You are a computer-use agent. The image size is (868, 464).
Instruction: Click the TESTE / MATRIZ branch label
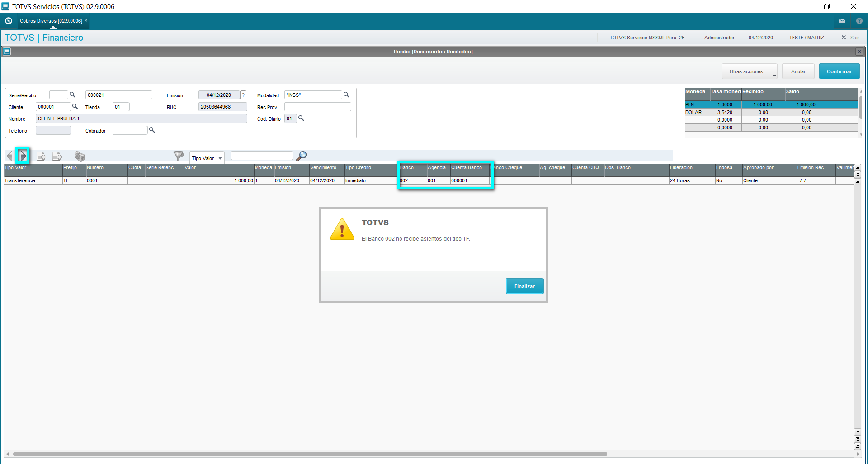[x=807, y=38]
